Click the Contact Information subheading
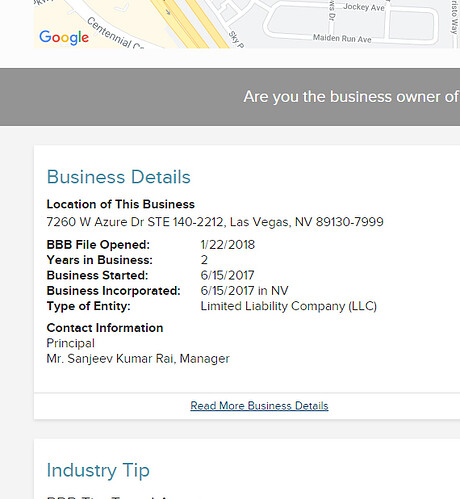 105,328
